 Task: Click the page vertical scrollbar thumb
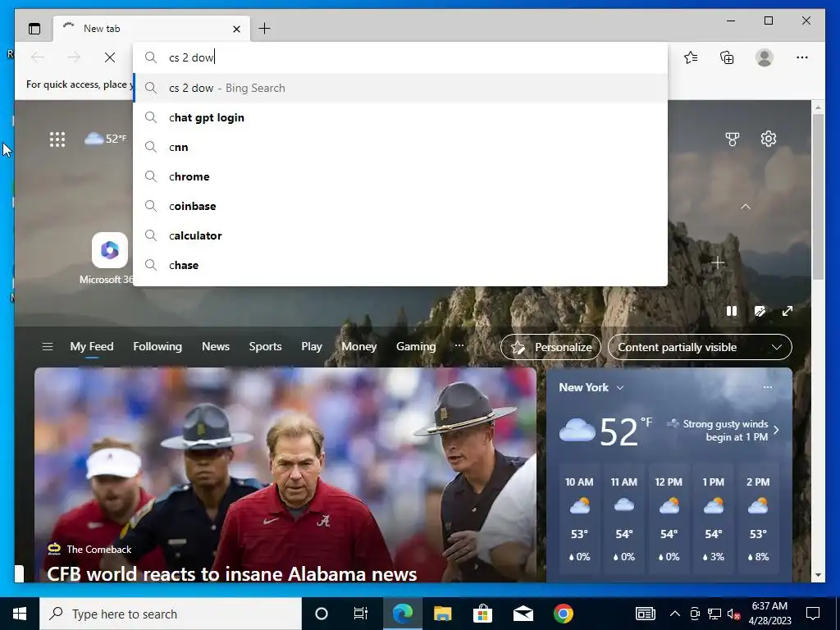click(818, 196)
